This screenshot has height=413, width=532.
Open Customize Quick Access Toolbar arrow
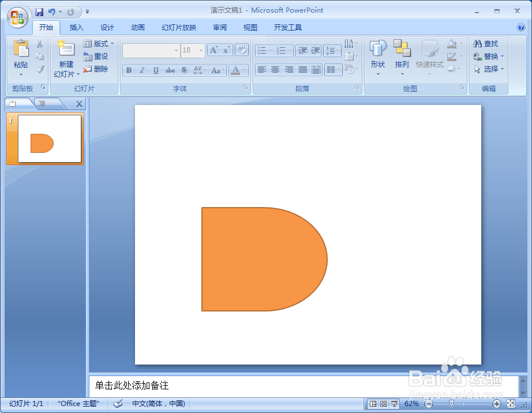coord(87,12)
